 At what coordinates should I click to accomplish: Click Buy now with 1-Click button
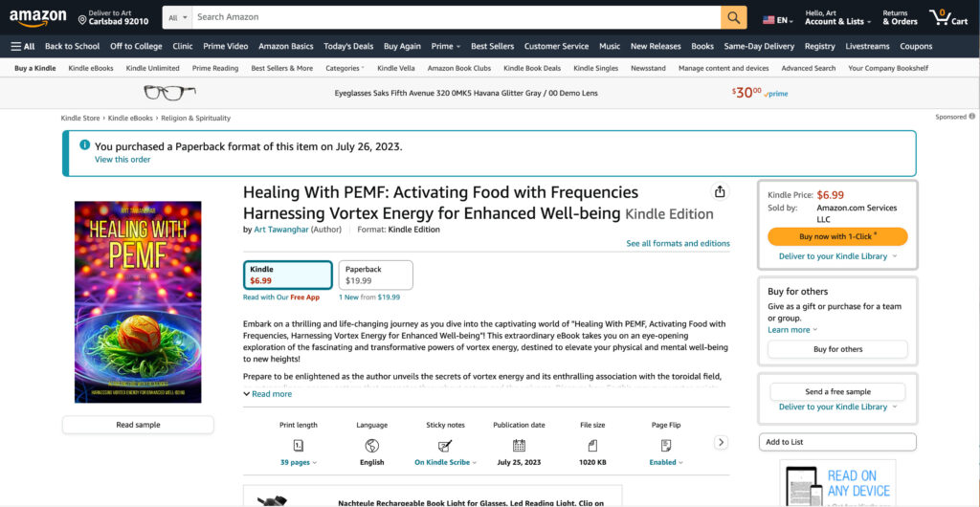click(837, 236)
